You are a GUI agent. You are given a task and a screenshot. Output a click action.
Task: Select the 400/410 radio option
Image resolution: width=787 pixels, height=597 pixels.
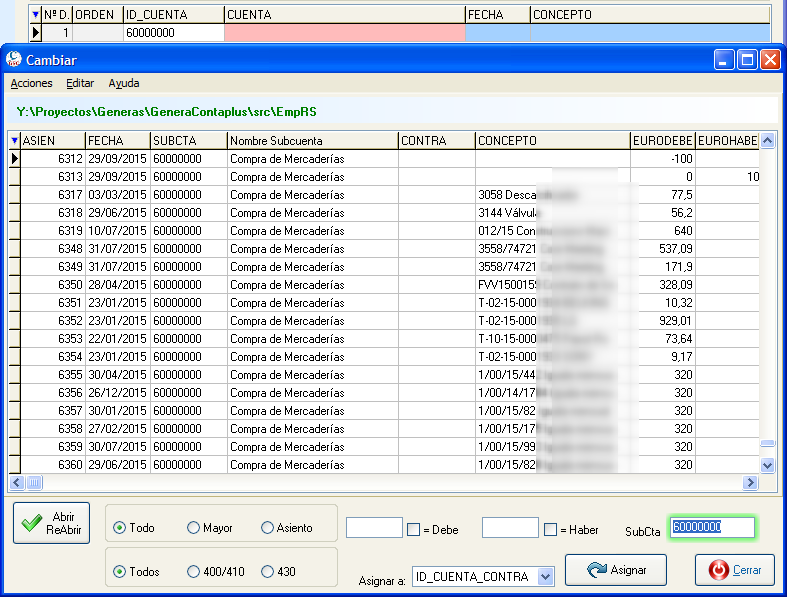point(193,571)
